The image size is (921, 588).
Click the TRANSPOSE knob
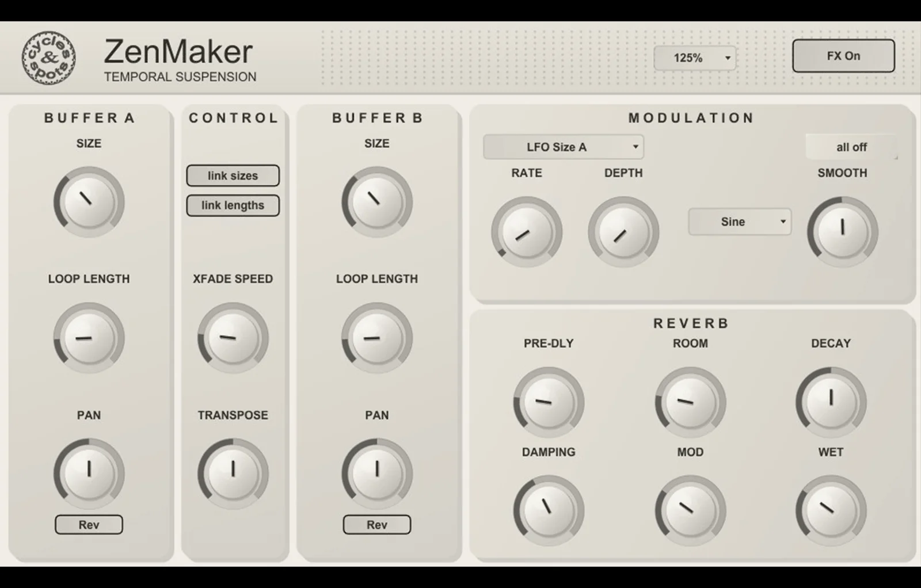click(x=233, y=474)
